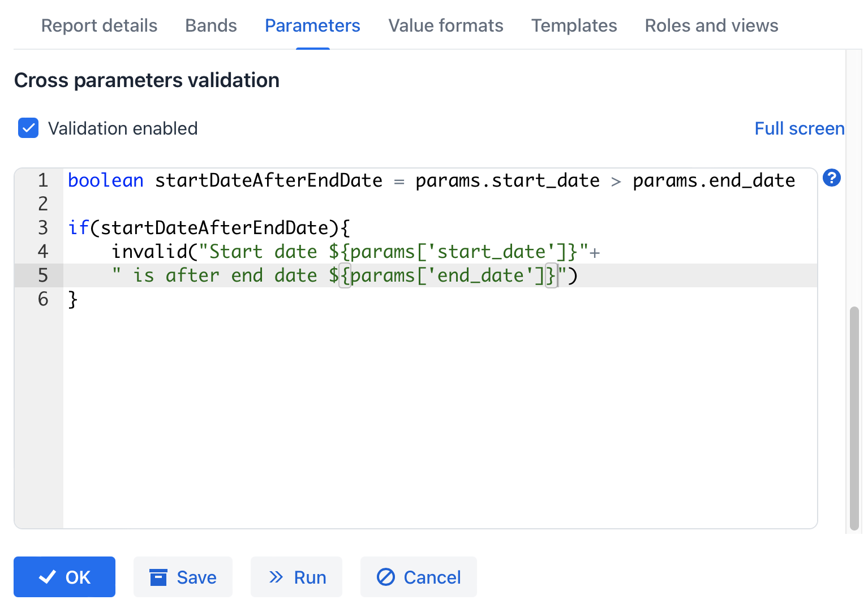Open the Value formats tab
This screenshot has height=604, width=868.
tap(445, 25)
